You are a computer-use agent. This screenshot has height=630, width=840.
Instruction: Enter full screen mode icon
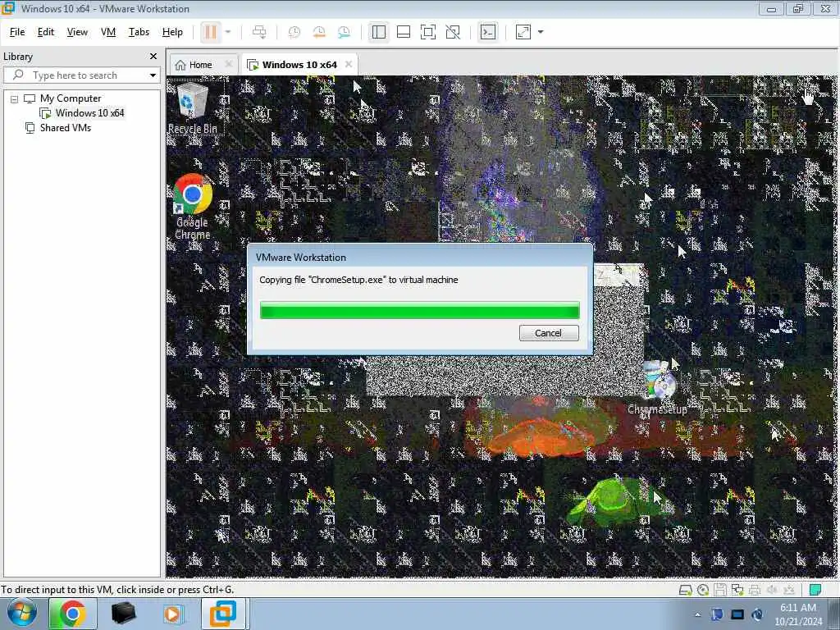[428, 32]
